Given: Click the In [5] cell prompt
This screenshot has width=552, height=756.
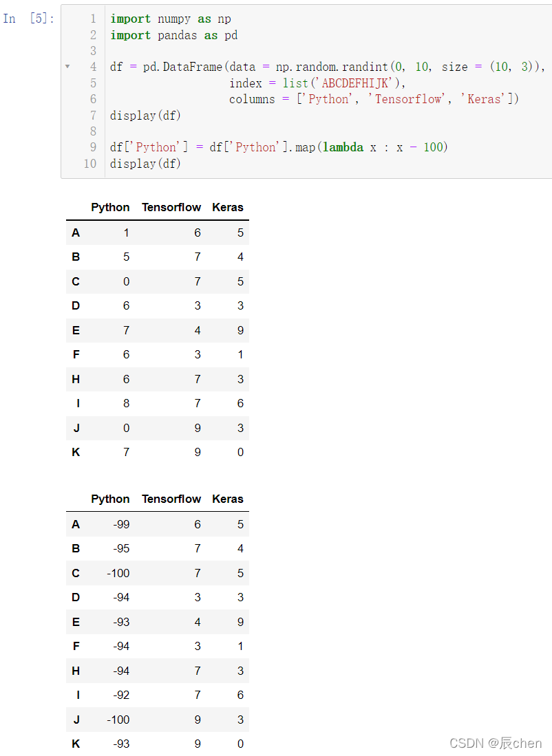Looking at the screenshot, I should click(x=28, y=19).
